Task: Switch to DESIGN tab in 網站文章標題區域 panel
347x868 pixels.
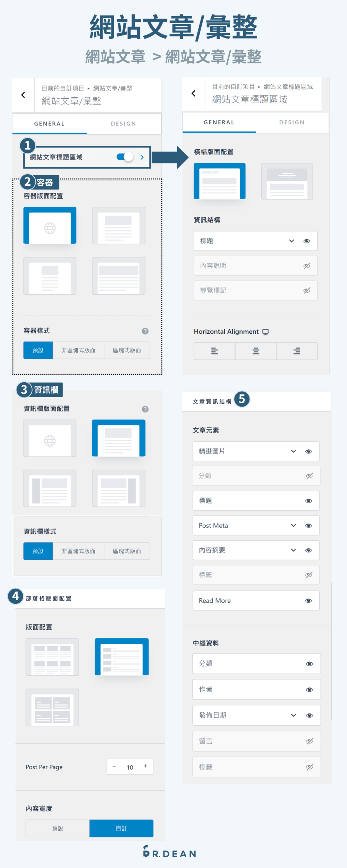Action: pyautogui.click(x=292, y=122)
